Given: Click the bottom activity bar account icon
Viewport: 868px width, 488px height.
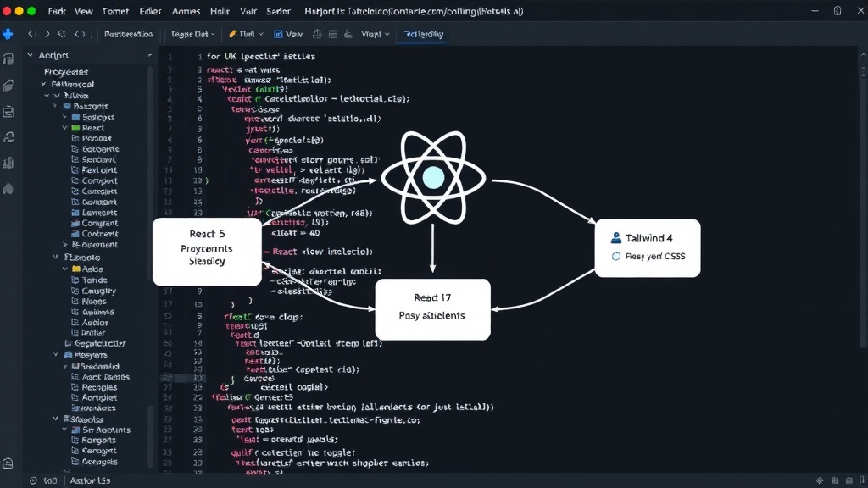Looking at the screenshot, I should click(8, 463).
